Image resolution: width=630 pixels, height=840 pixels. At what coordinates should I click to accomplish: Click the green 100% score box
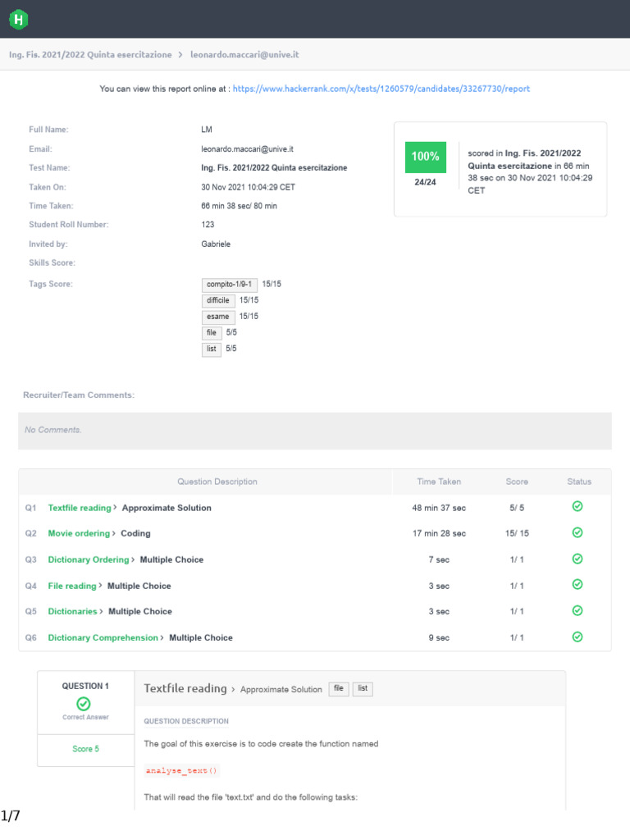click(425, 156)
